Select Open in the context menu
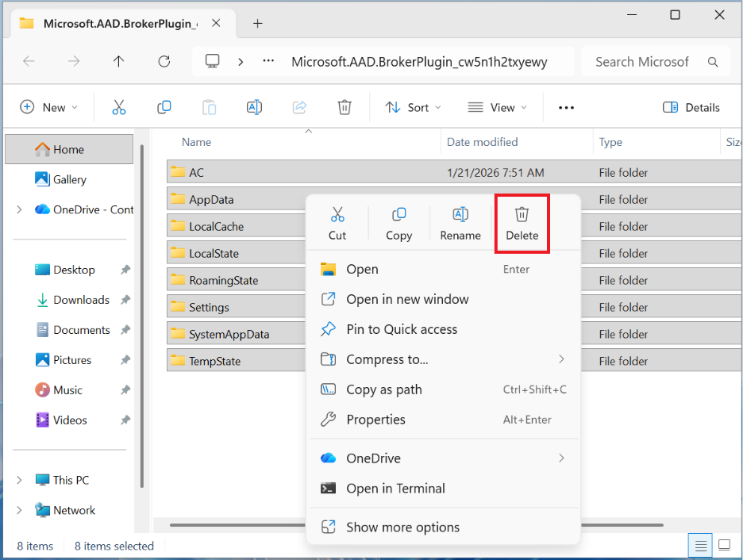 (444, 270)
